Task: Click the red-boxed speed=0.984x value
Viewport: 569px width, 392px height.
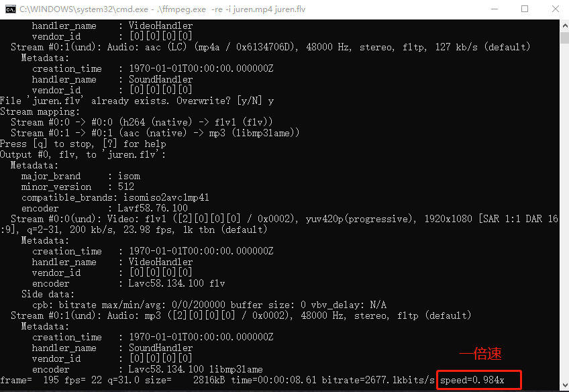Action: pyautogui.click(x=479, y=380)
